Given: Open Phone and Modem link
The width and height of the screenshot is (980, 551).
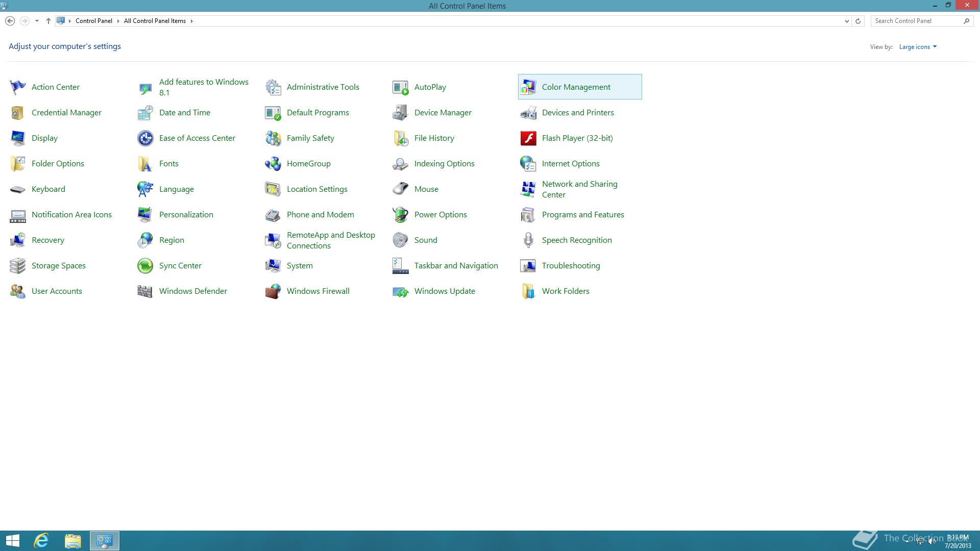Looking at the screenshot, I should click(321, 215).
